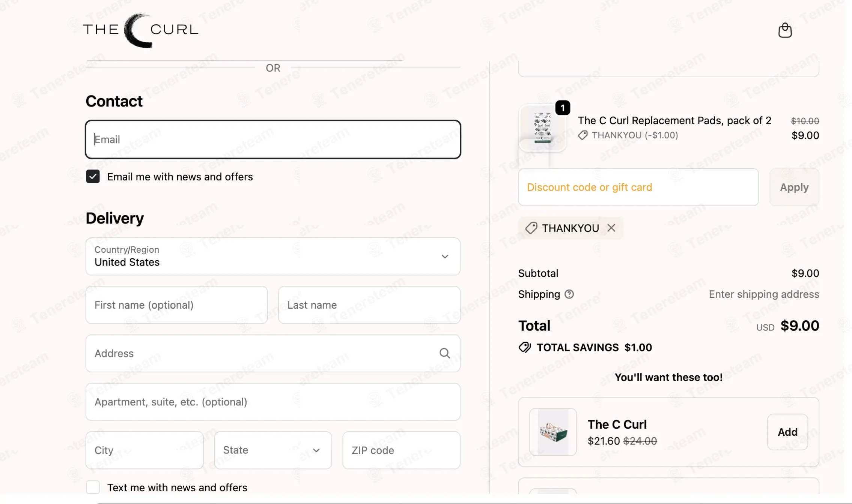
Task: Open the shopping bag cart icon
Action: [x=785, y=30]
